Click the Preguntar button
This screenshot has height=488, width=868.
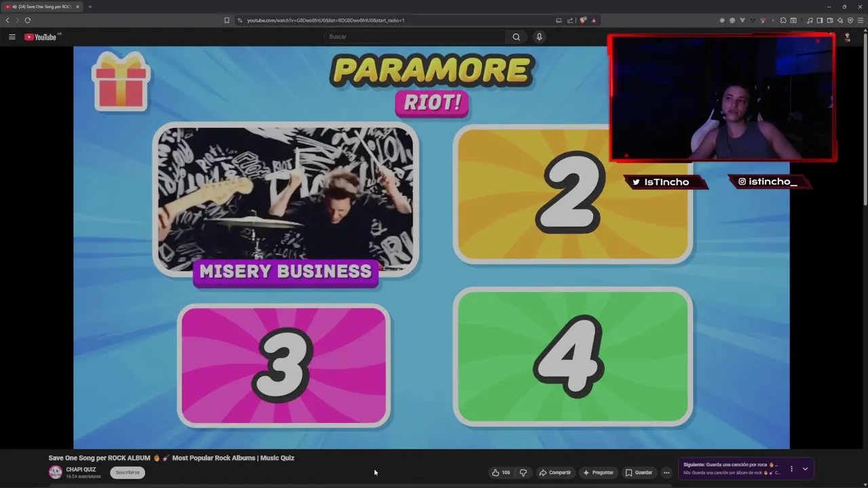(597, 472)
